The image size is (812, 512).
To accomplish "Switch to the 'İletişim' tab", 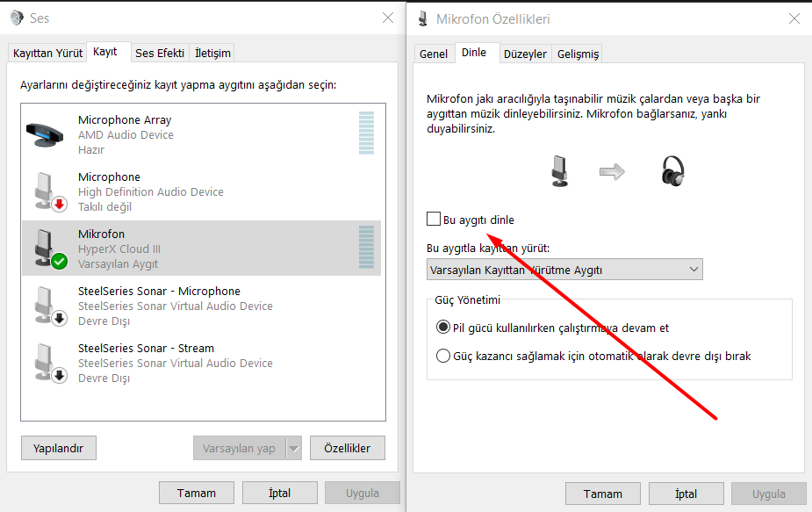I will tap(212, 54).
